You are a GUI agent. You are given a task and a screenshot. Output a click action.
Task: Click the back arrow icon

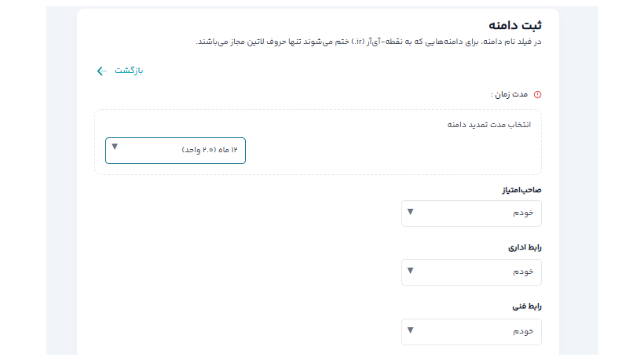[101, 71]
